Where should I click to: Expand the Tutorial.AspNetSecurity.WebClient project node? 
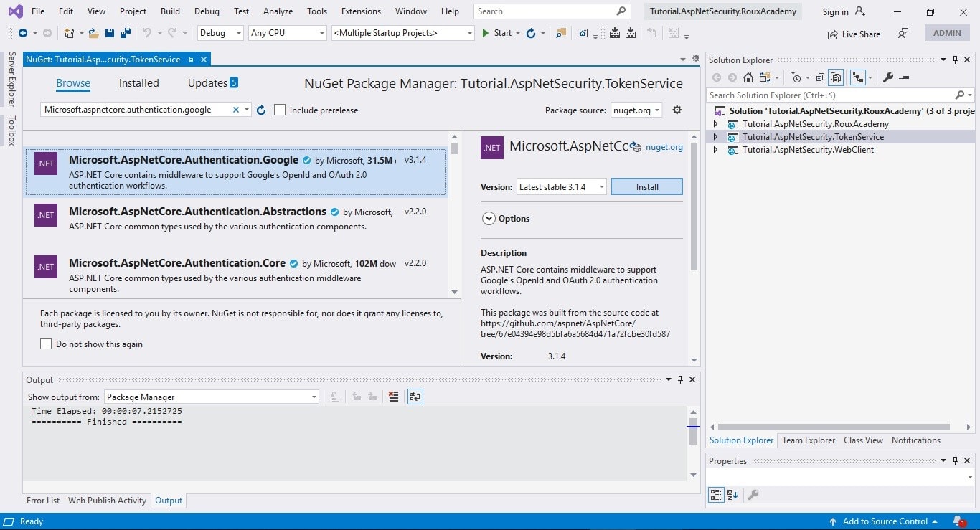(x=715, y=149)
